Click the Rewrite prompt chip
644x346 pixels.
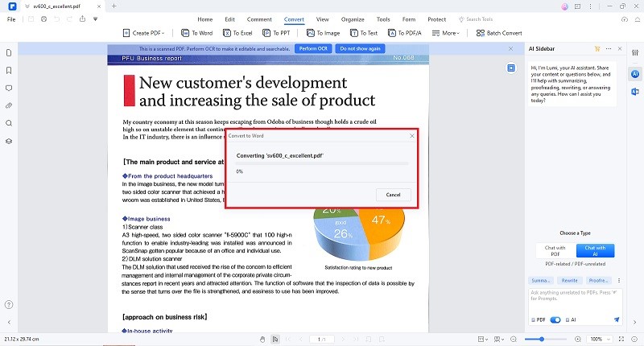coord(570,280)
